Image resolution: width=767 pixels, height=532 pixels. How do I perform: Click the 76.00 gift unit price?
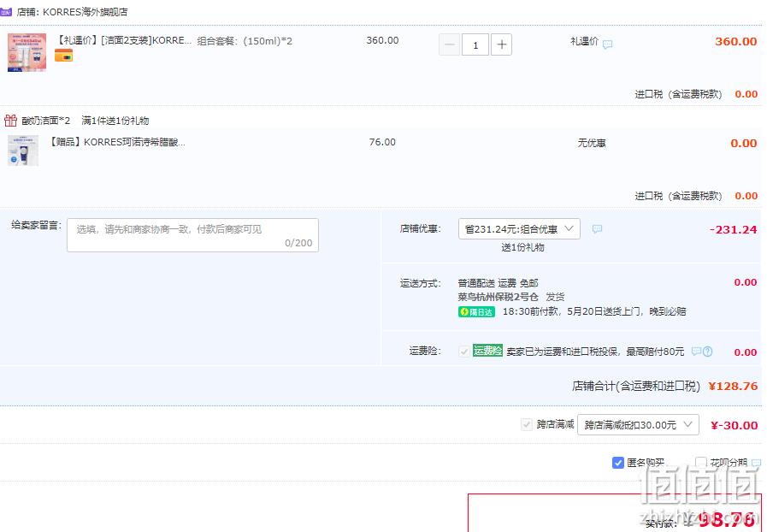pos(382,142)
